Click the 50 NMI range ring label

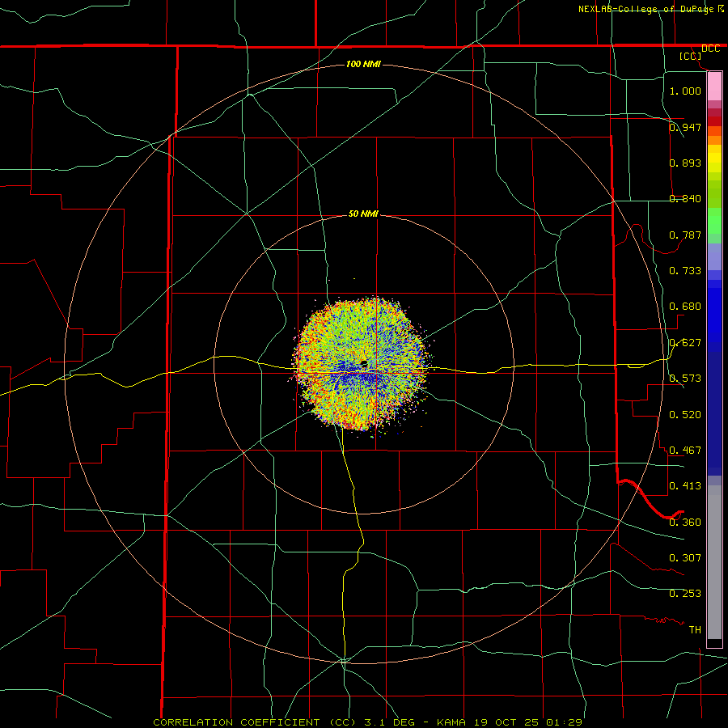[x=363, y=214]
